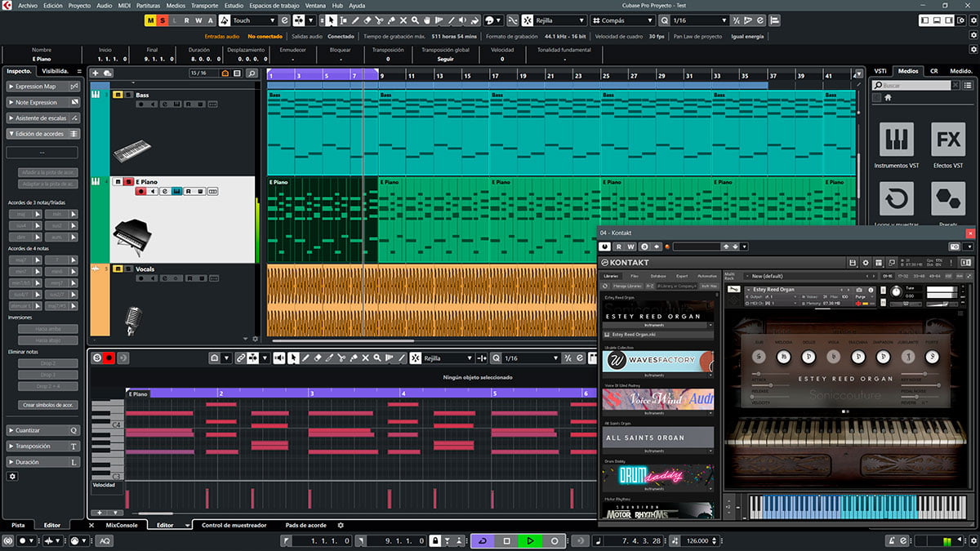
Task: Click the Kontakt snapshot camera icon
Action: (859, 290)
